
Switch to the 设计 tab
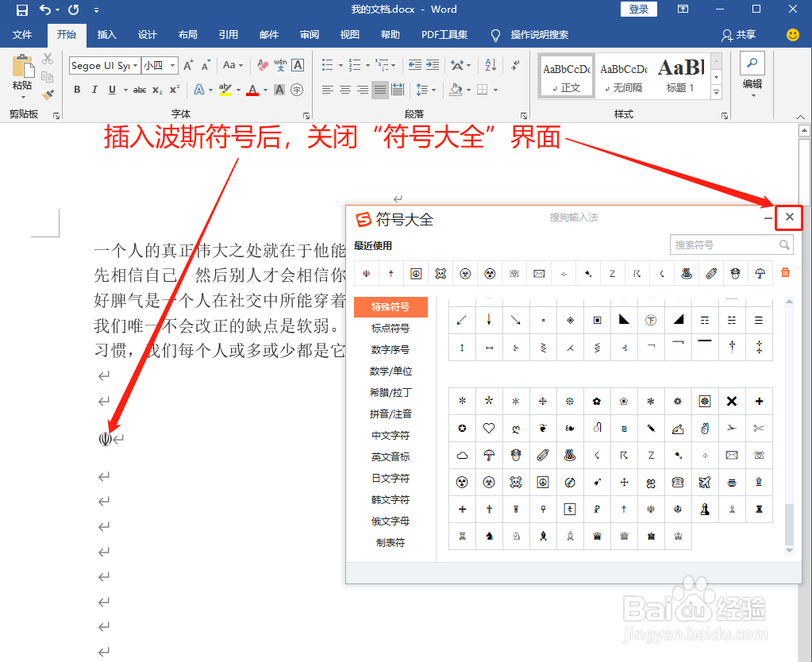pos(147,35)
